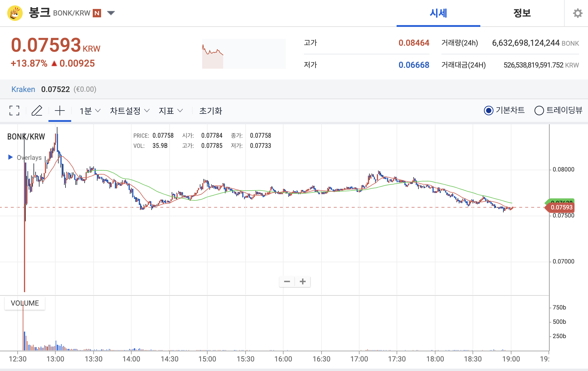
Task: Open the 1분 interval dropdown
Action: [90, 111]
